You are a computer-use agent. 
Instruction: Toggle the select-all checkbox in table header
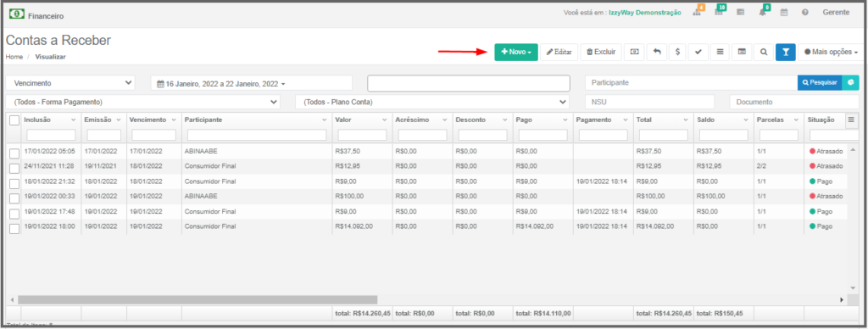14,120
